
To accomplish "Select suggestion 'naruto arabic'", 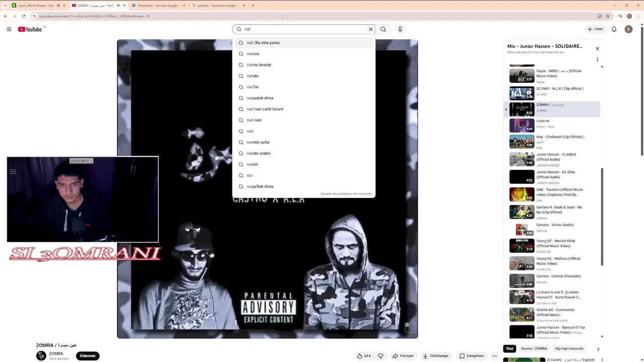I will [303, 153].
